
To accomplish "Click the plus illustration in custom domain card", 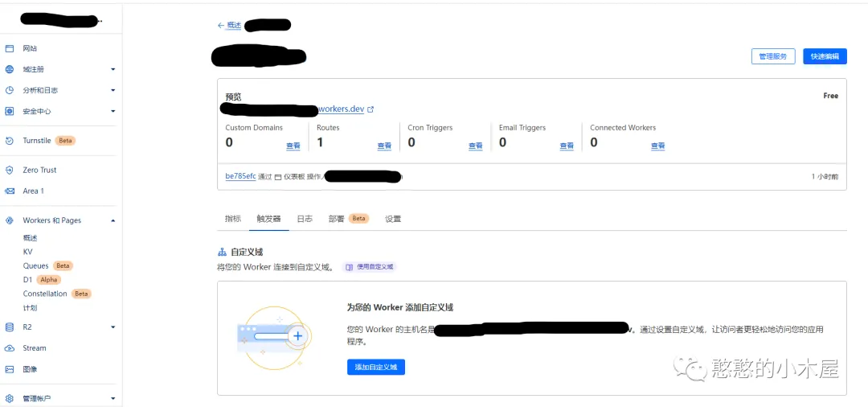I will point(298,335).
